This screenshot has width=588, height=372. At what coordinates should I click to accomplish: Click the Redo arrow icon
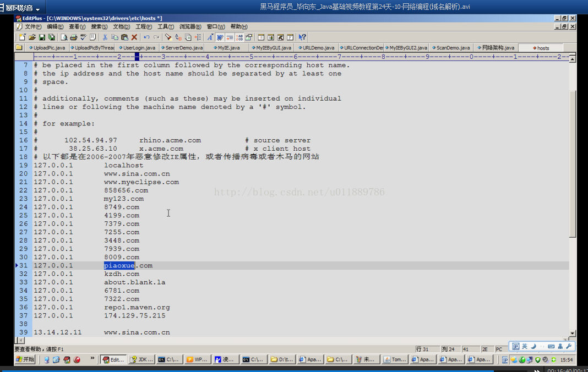pos(156,37)
